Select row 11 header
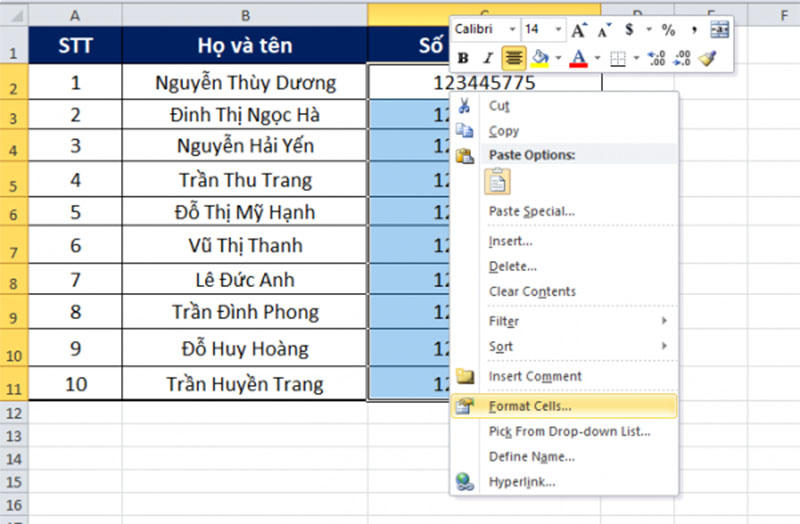The width and height of the screenshot is (800, 524). pyautogui.click(x=14, y=383)
